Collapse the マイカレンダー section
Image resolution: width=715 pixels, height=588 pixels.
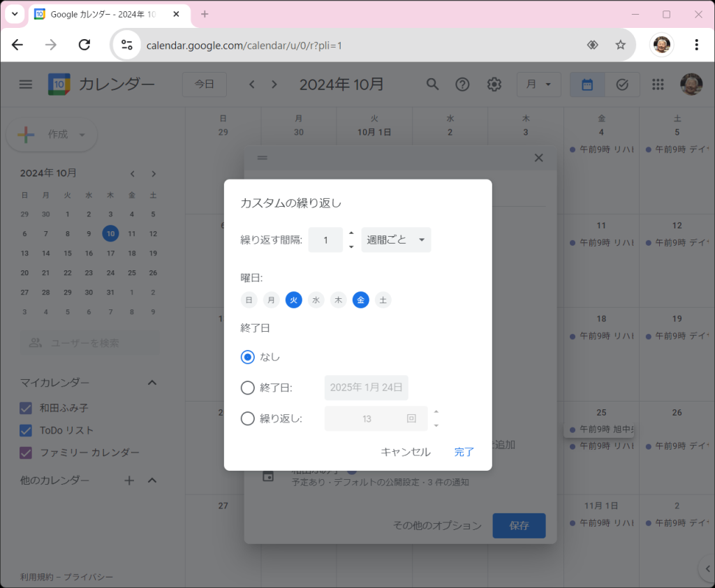click(152, 383)
